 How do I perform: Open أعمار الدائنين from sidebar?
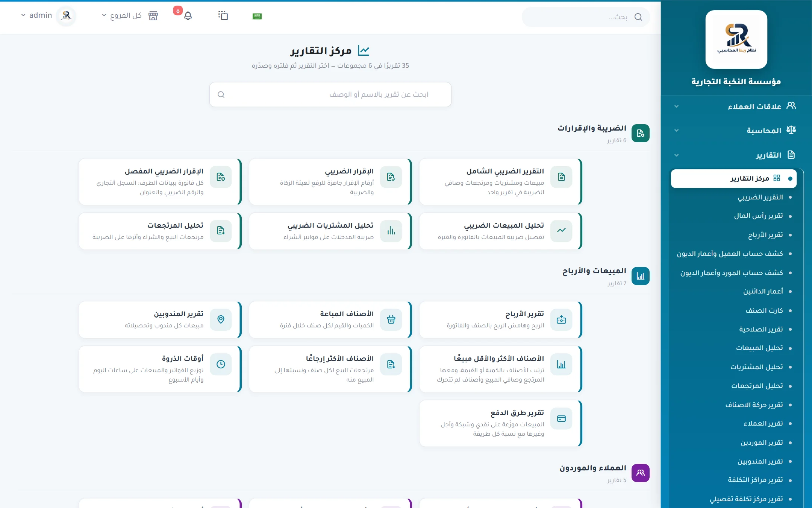tap(763, 292)
